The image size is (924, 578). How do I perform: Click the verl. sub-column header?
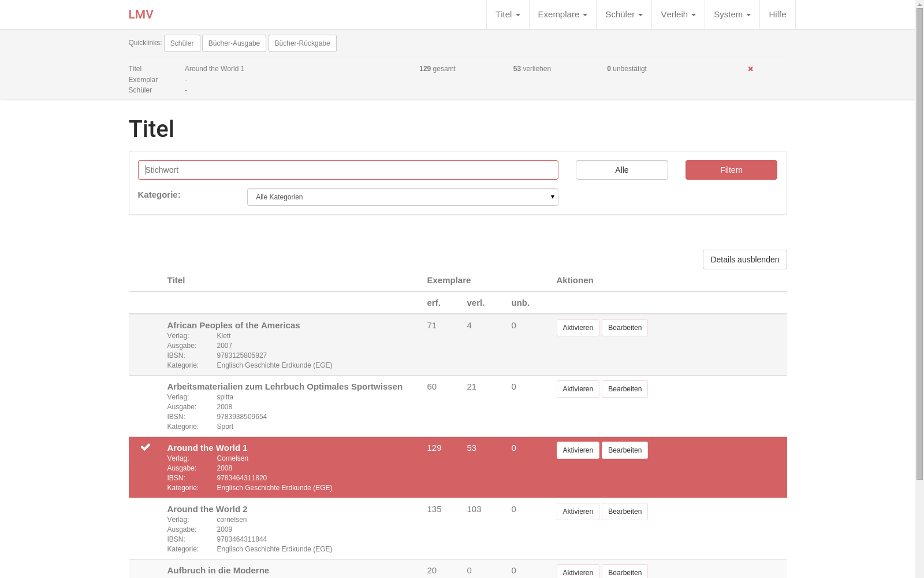pos(476,303)
